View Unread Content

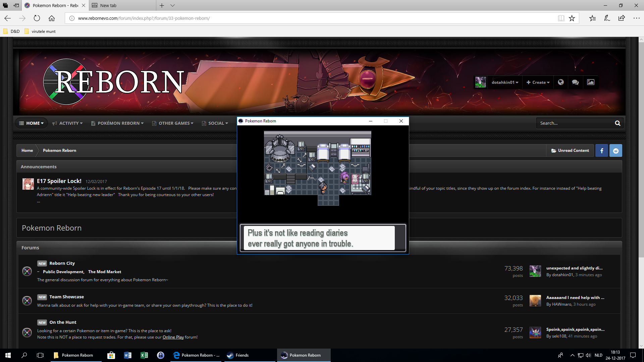570,150
